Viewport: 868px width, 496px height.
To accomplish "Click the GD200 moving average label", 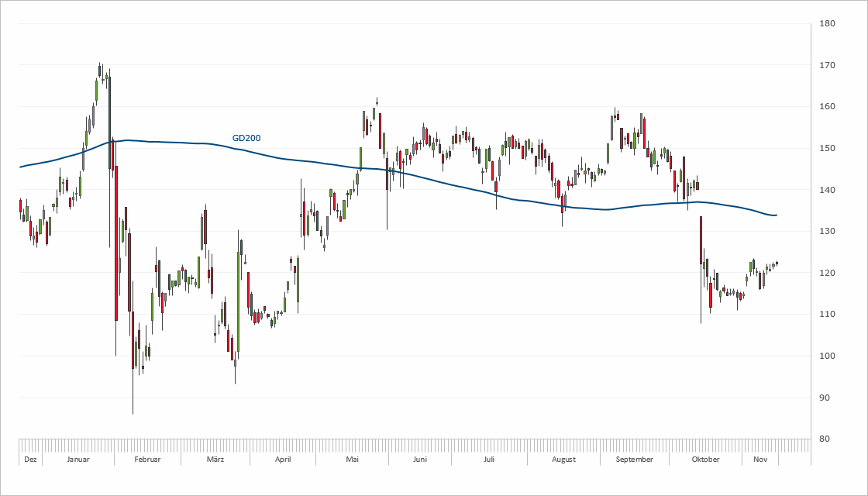I will click(246, 139).
